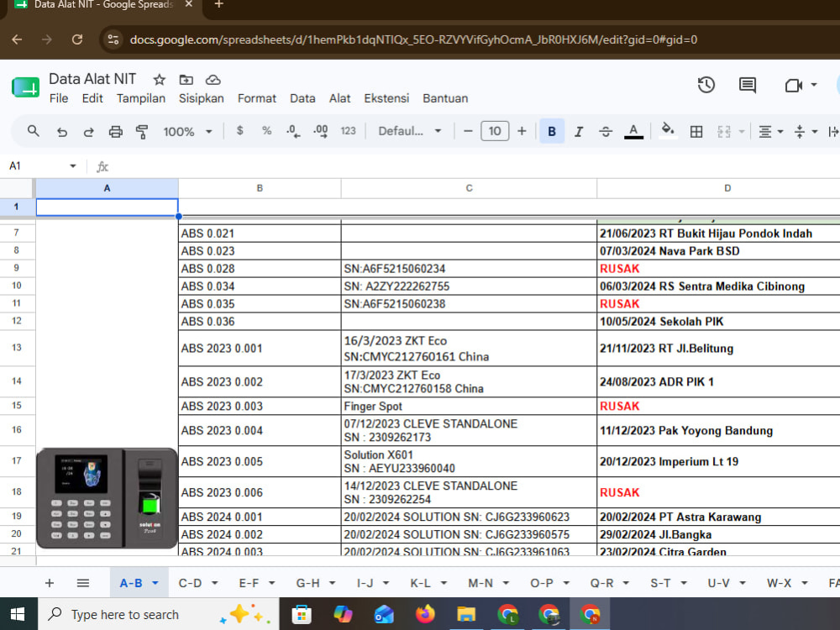Open the K-L sheet tab dropdown arrow
This screenshot has width=840, height=630.
coord(444,584)
